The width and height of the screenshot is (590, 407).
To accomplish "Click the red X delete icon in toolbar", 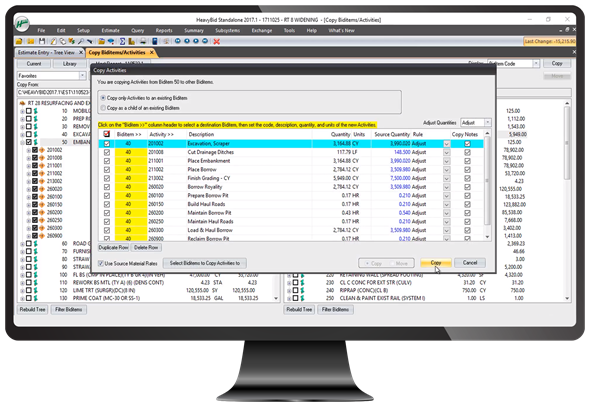I will click(216, 41).
